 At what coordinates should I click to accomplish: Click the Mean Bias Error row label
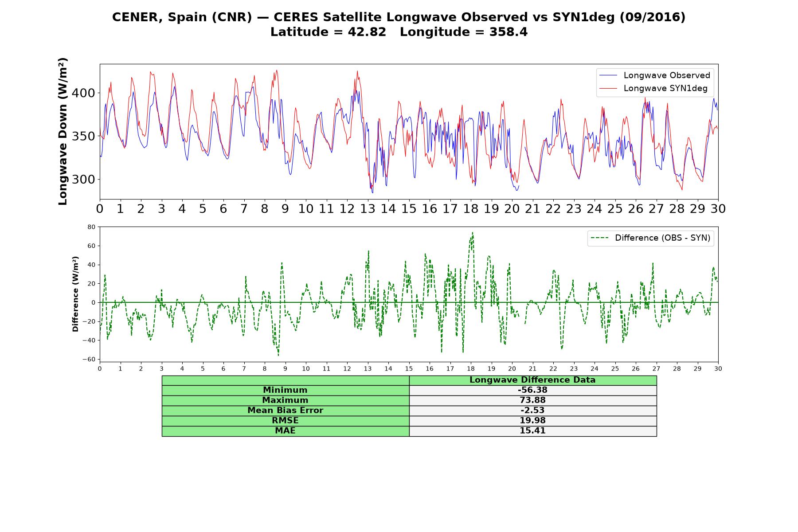285,411
